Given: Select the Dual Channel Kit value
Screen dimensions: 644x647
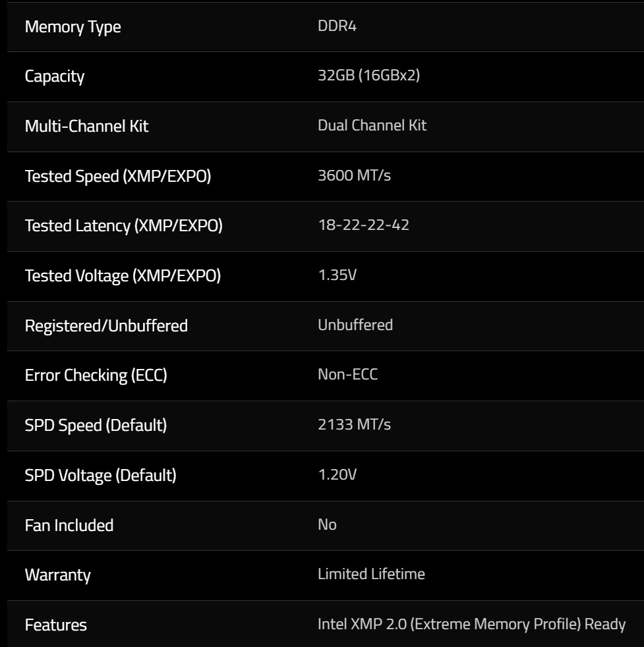Looking at the screenshot, I should click(372, 125).
